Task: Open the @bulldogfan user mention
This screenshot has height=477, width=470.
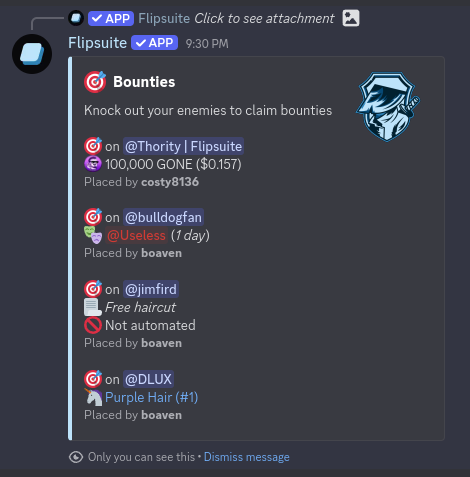Action: (x=163, y=217)
